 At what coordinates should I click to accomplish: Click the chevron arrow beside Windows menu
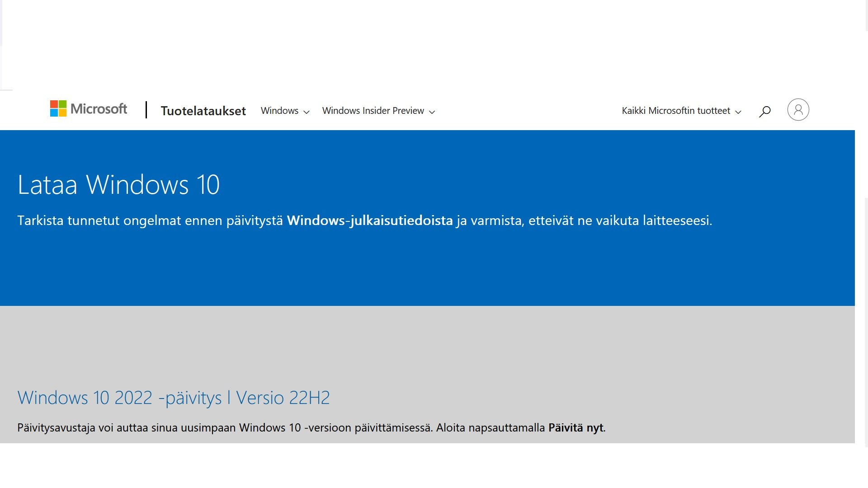point(307,112)
